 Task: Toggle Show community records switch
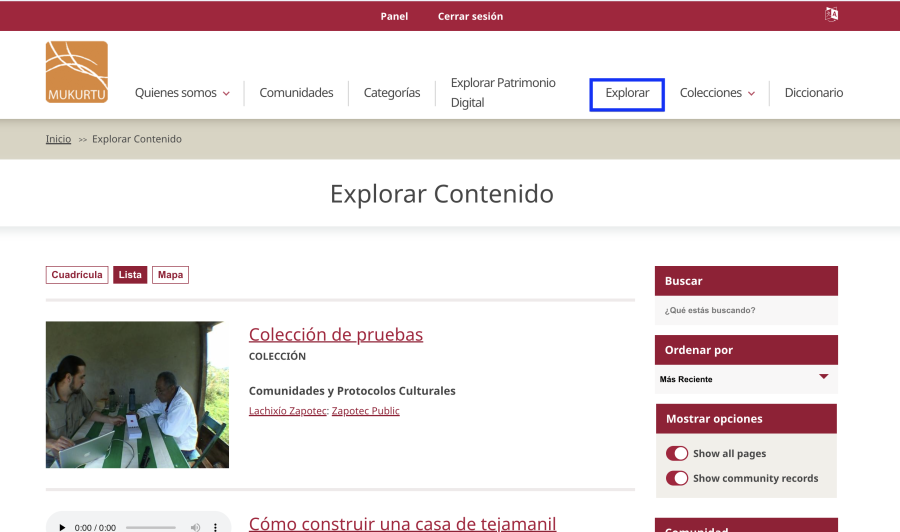pyautogui.click(x=677, y=478)
